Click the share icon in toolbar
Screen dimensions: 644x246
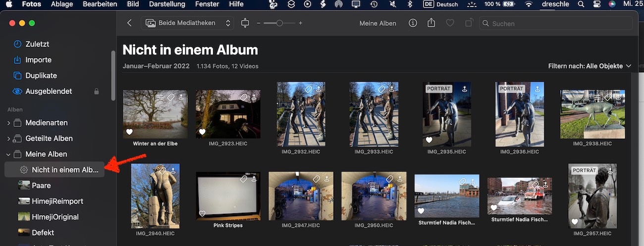(431, 23)
